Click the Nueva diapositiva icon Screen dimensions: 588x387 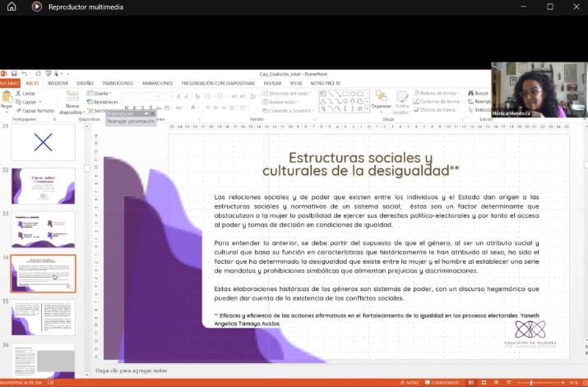click(72, 96)
